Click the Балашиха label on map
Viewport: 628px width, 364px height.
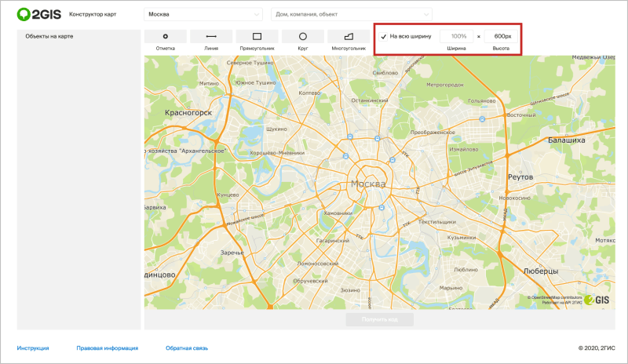pos(566,140)
